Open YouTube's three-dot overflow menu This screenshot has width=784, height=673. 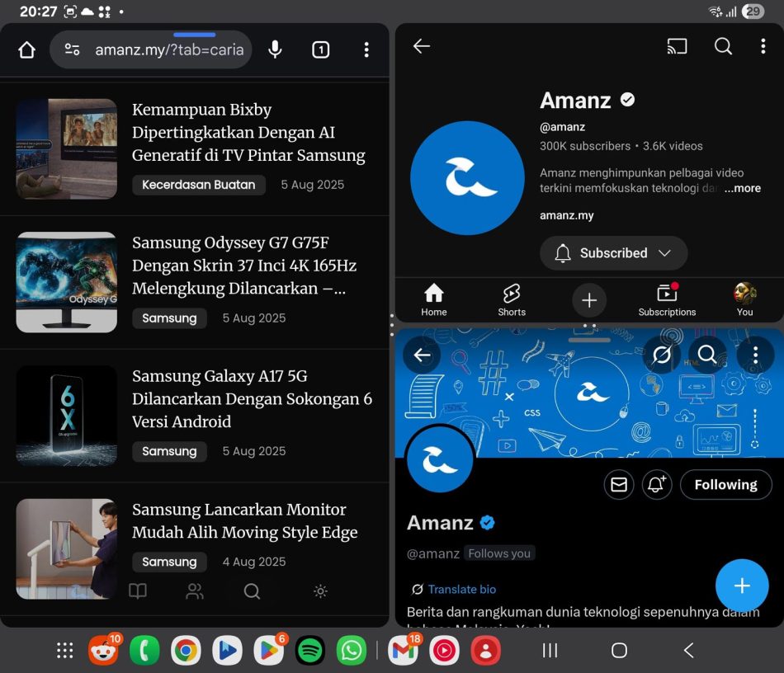coord(763,47)
